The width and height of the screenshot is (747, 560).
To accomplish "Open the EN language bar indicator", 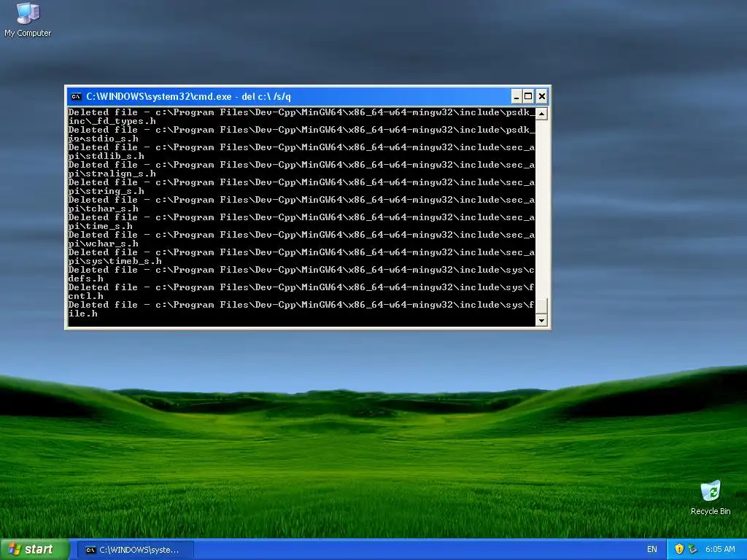I will (x=651, y=550).
